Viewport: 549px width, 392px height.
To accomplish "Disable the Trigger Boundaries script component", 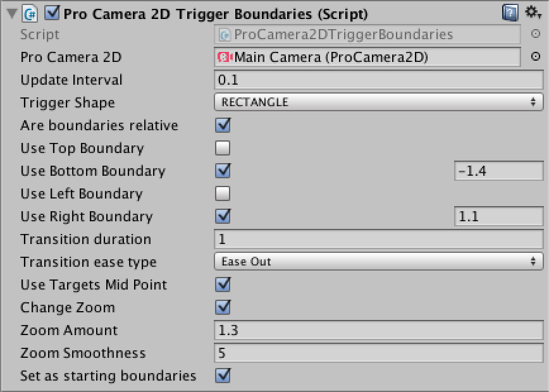I will coord(52,13).
